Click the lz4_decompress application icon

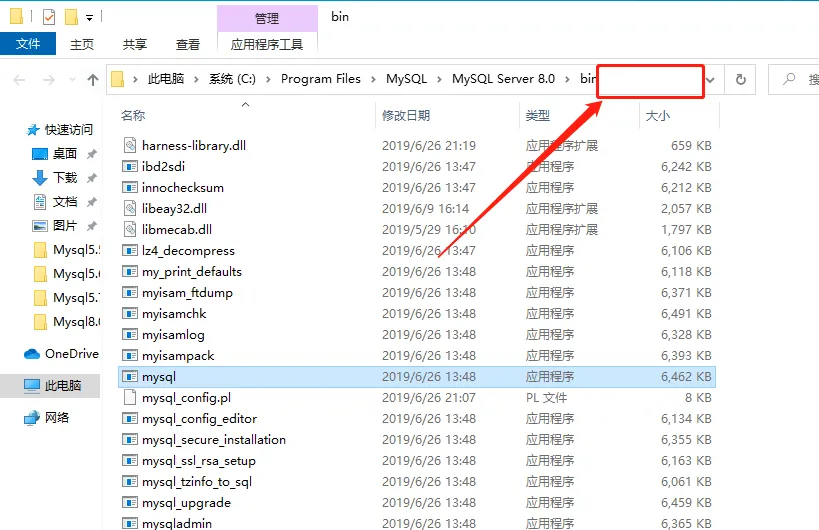point(130,251)
